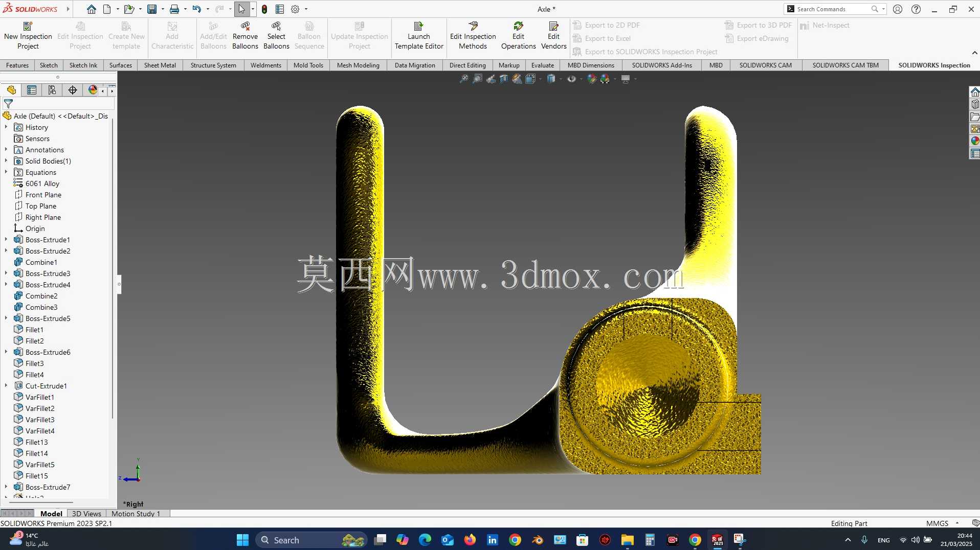Viewport: 980px width, 550px height.
Task: Click Apply Scene icon
Action: 605,79
